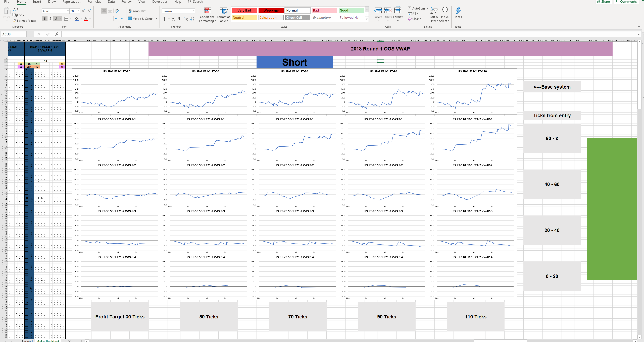Apply Percent Style format

(173, 19)
